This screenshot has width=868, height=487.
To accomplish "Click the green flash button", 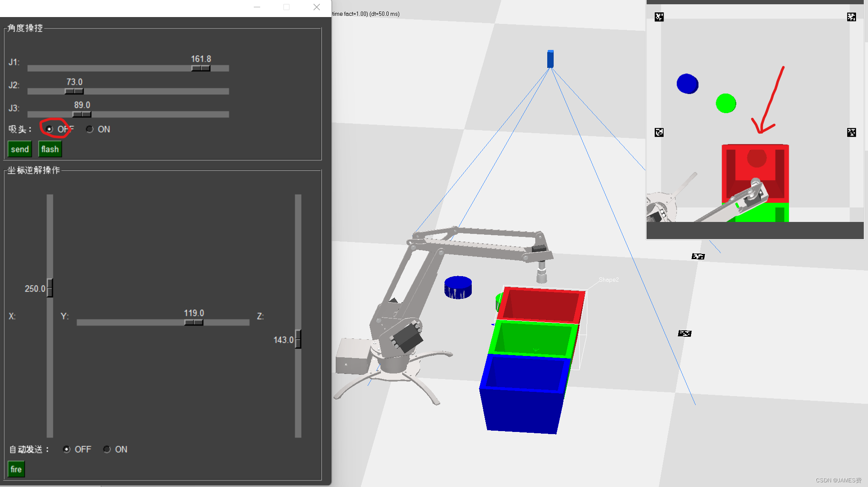I will pyautogui.click(x=50, y=149).
